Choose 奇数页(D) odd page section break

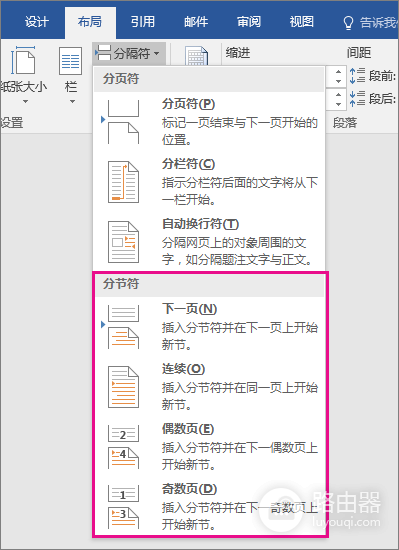coord(210,507)
